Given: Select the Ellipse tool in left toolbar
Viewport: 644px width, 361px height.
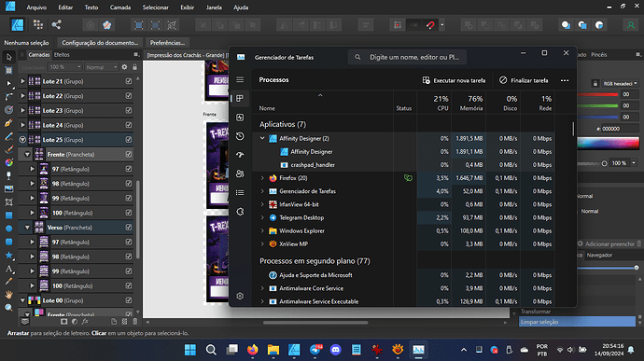Looking at the screenshot, I should (8, 229).
